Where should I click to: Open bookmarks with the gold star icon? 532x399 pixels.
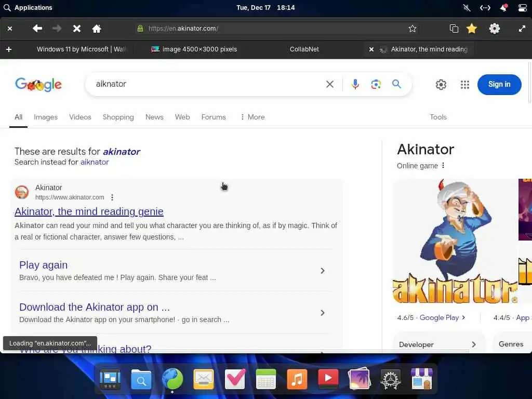click(472, 29)
